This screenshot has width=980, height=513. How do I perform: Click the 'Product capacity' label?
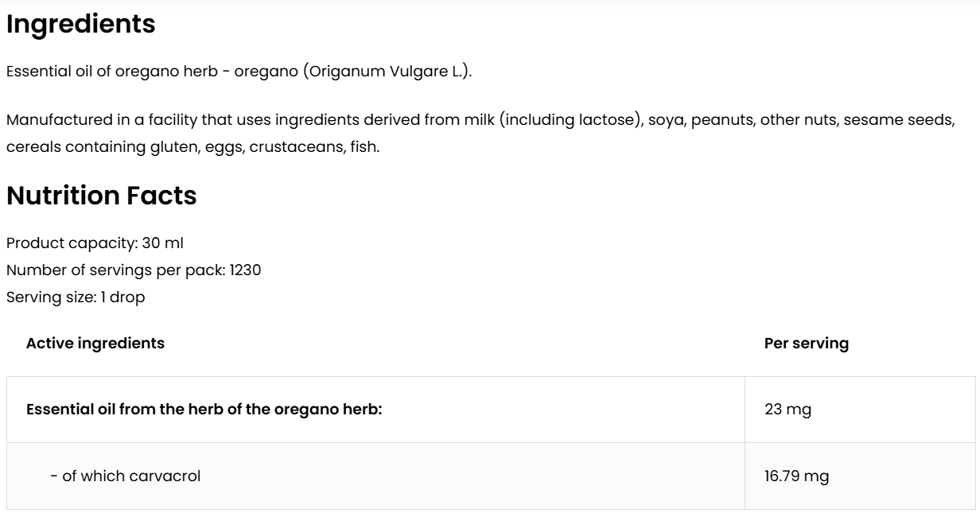pos(72,243)
